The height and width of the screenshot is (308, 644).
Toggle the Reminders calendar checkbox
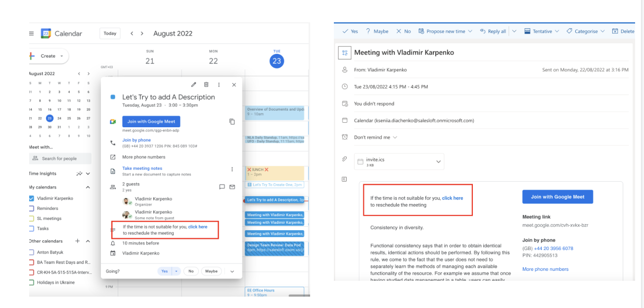(x=32, y=208)
